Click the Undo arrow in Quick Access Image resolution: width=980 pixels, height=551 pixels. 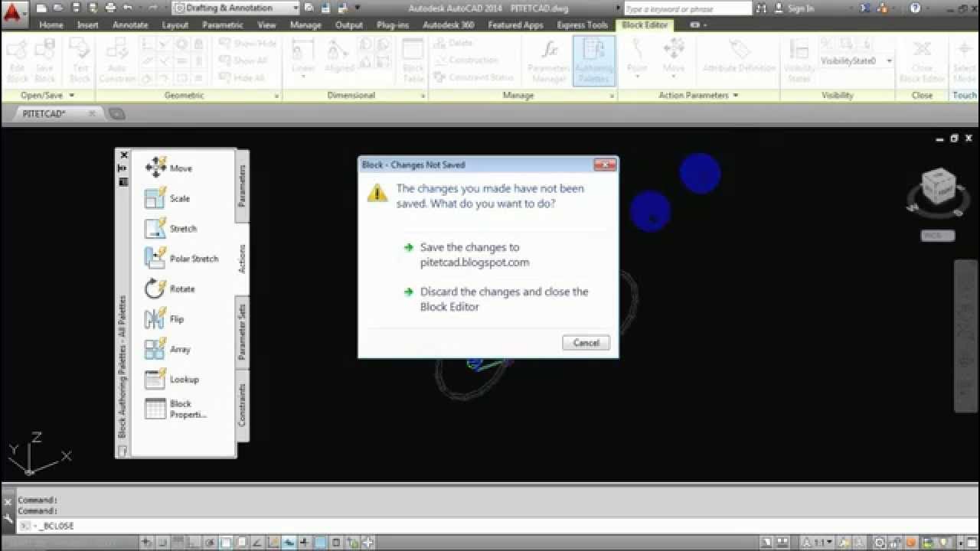coord(128,8)
